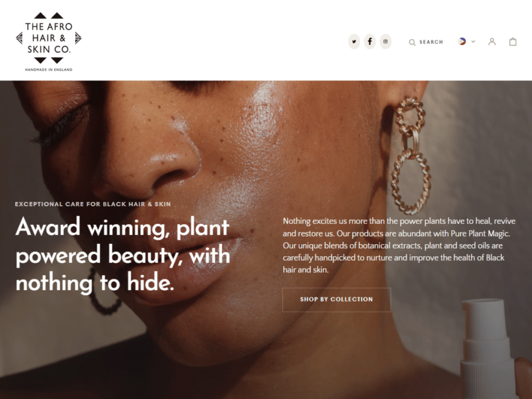Click the upward triangles atop the logo
The height and width of the screenshot is (399, 532).
point(48,16)
